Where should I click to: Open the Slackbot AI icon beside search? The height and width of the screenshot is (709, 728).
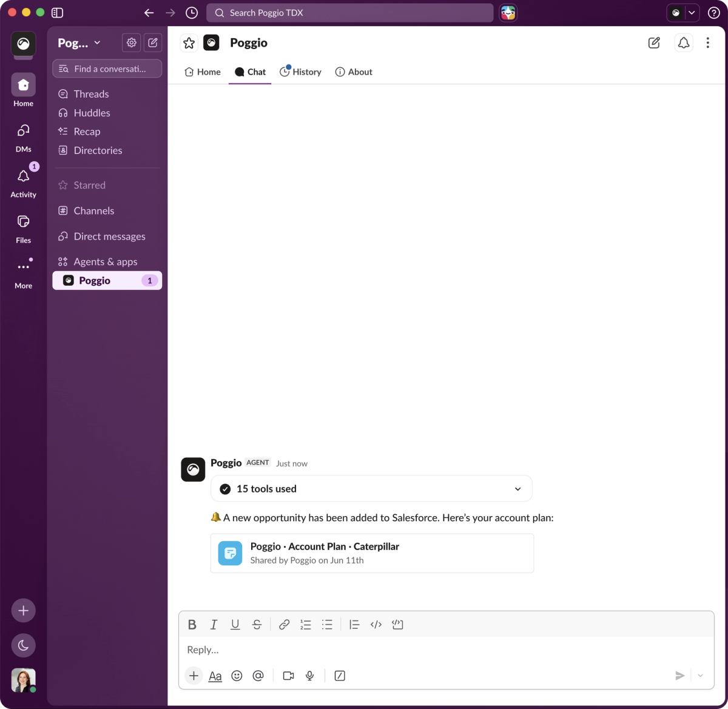coord(508,13)
